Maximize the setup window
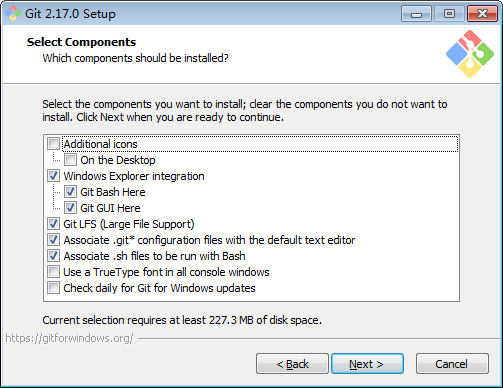503x388 pixels. 449,14
